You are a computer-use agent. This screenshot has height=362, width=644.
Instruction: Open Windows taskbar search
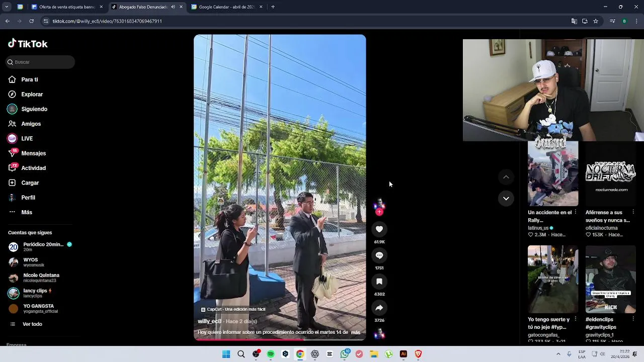(241, 354)
